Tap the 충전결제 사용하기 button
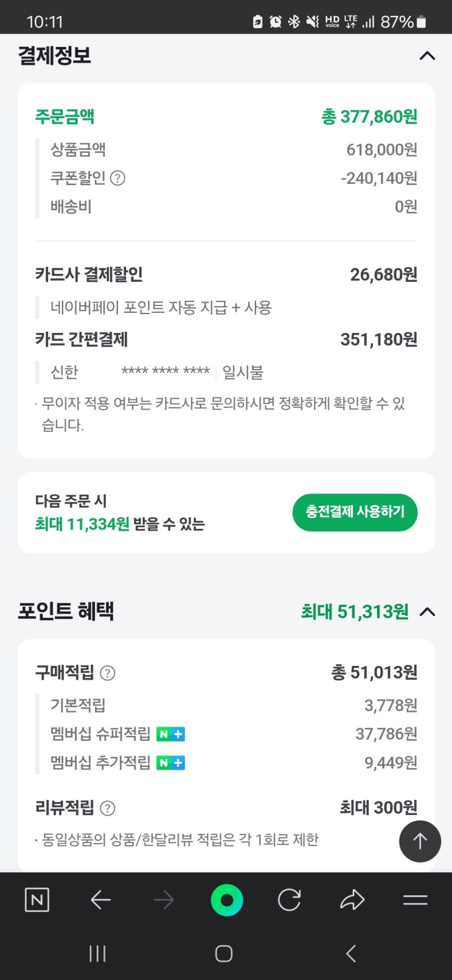This screenshot has height=980, width=452. 355,512
